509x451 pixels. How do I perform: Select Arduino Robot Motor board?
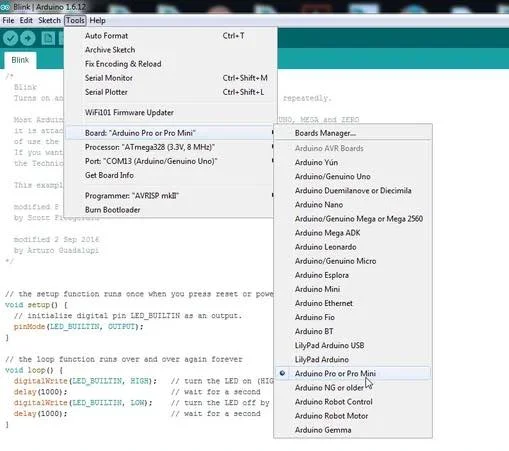click(353, 416)
